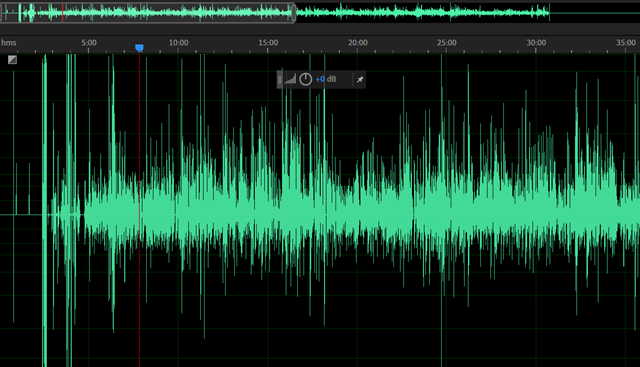
Task: Click the right handle of overview zoom range
Action: click(293, 13)
